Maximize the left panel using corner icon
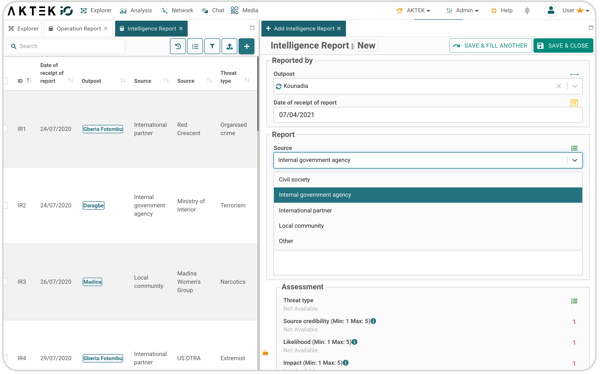600x374 pixels. point(252,28)
